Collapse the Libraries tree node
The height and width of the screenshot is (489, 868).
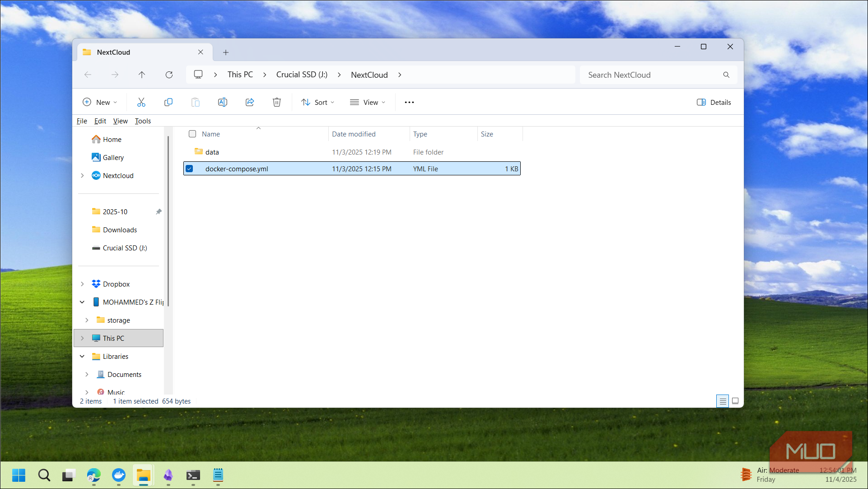[82, 356]
